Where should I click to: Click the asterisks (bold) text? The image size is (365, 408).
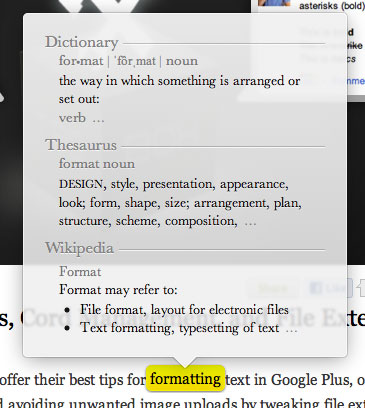[x=332, y=6]
